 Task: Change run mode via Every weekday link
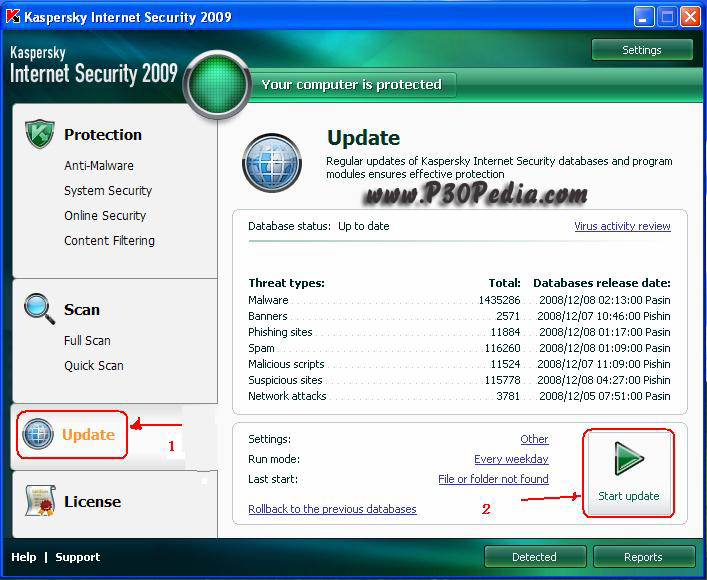tap(511, 459)
